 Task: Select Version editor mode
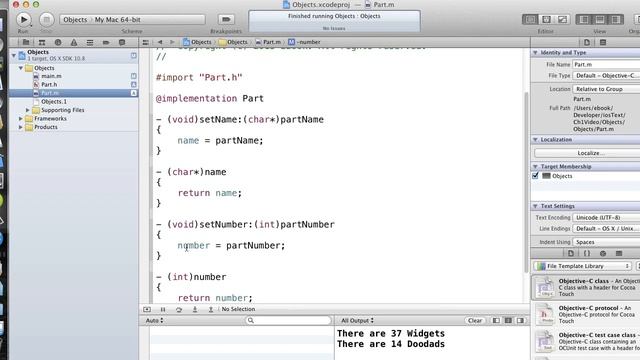pos(562,19)
